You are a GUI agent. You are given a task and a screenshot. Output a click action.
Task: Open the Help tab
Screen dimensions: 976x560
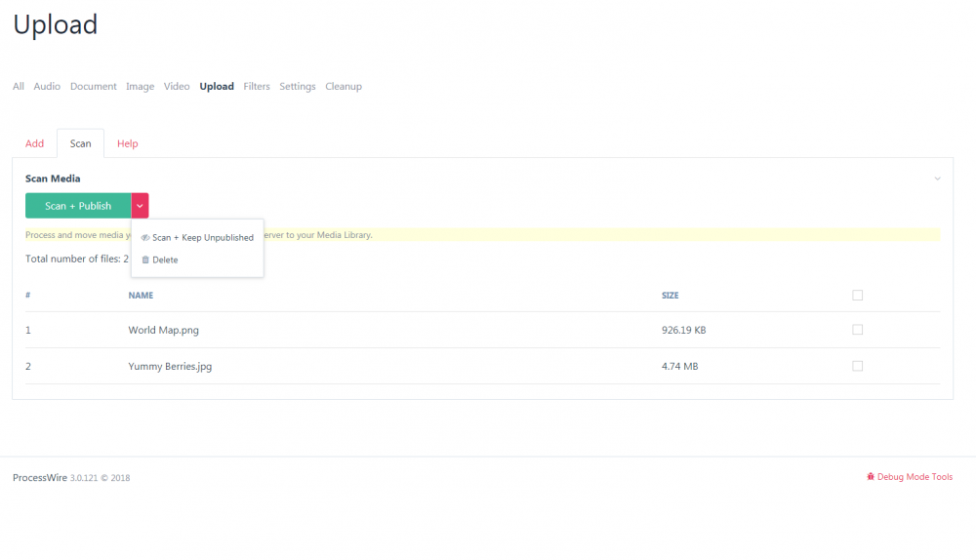pos(128,143)
